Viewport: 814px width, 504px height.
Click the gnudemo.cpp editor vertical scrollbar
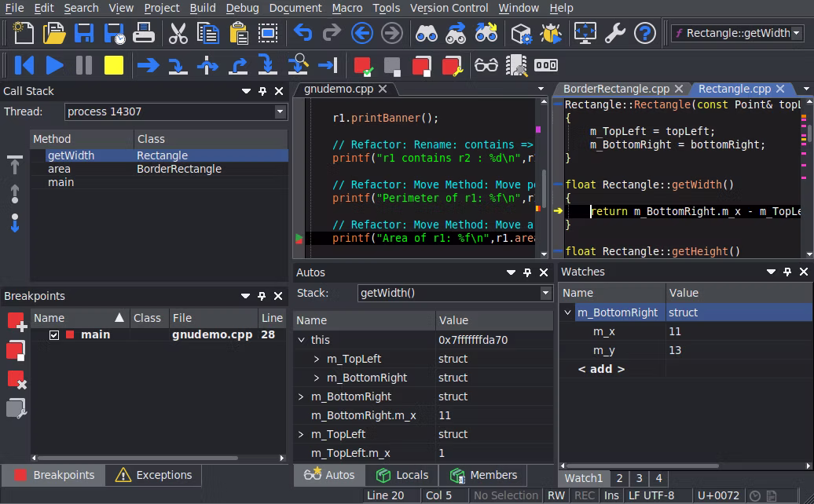(x=544, y=187)
